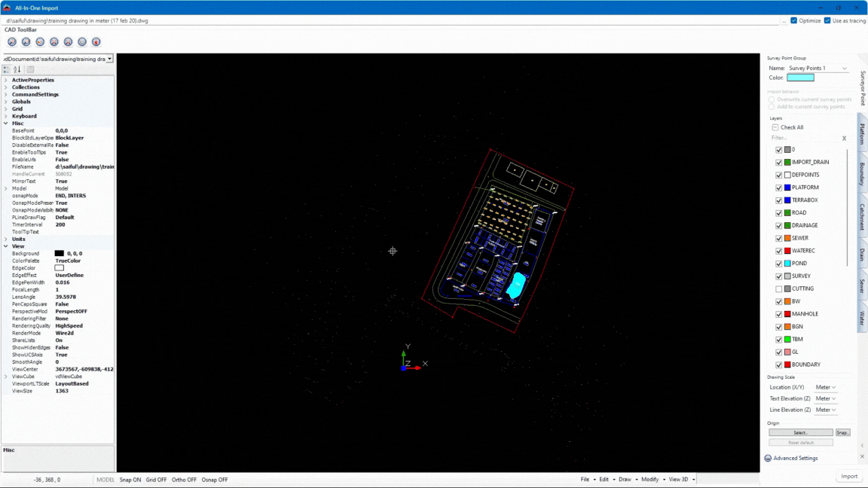Open the Text Elevation (Z) unit dropdown
The width and height of the screenshot is (868, 488).
click(x=825, y=398)
